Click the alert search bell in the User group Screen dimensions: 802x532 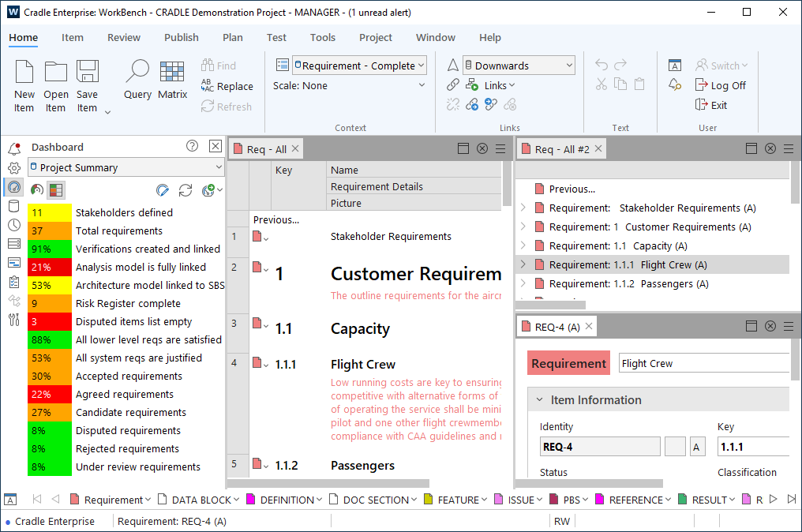[x=675, y=85]
